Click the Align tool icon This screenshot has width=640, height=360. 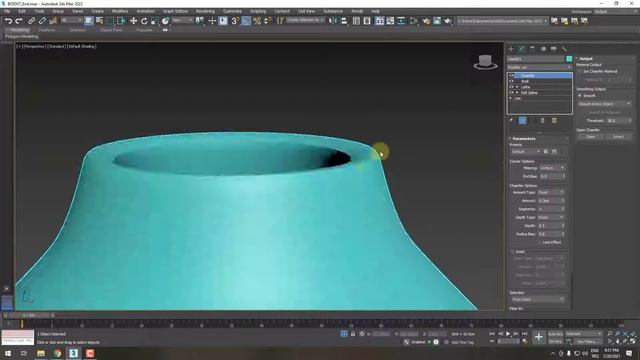pos(344,21)
